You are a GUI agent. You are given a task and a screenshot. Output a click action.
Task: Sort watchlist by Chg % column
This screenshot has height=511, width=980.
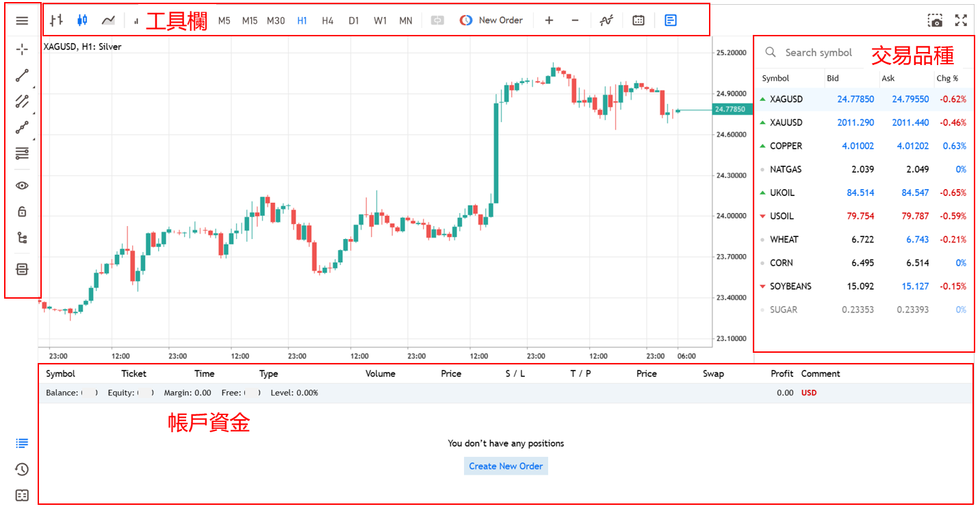pyautogui.click(x=947, y=78)
